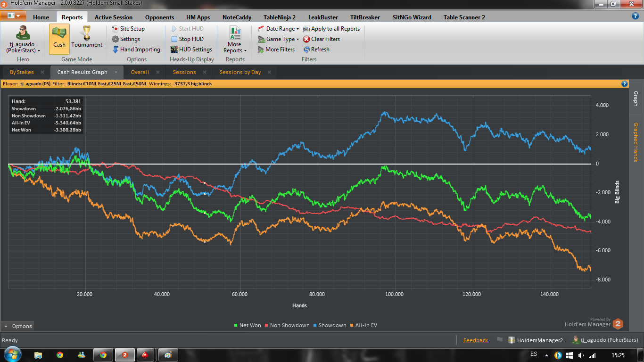Click Clear Filters
This screenshot has width=644, height=362.
(322, 39)
